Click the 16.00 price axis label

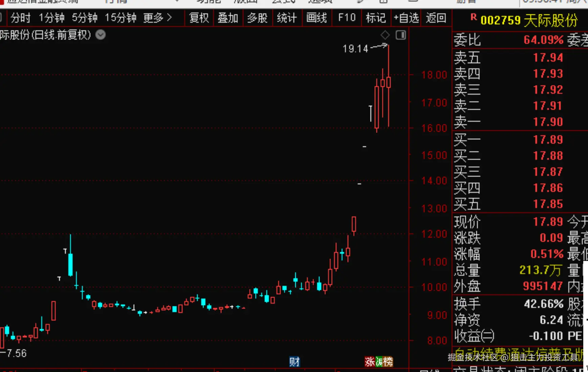(x=434, y=128)
